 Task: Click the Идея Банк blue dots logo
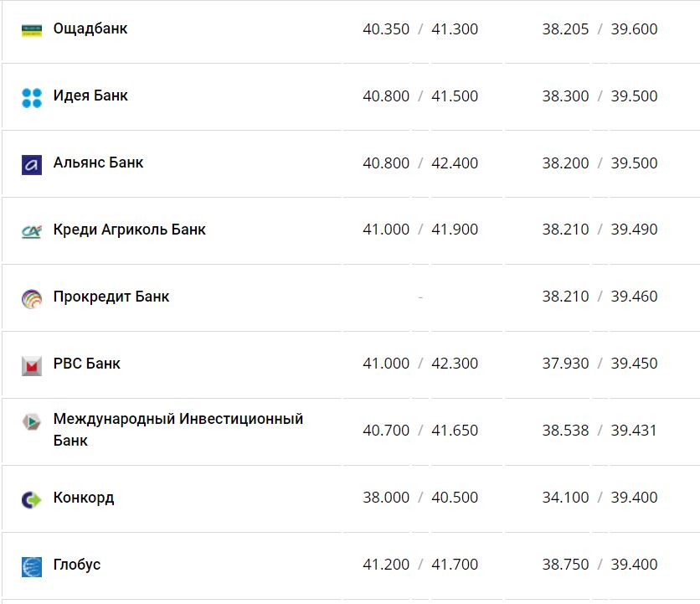(x=32, y=97)
